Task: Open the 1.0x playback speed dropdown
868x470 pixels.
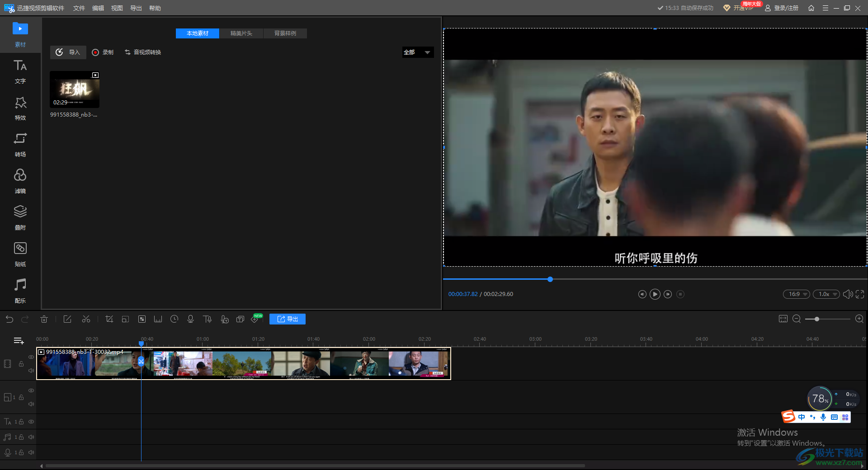Action: (x=826, y=294)
